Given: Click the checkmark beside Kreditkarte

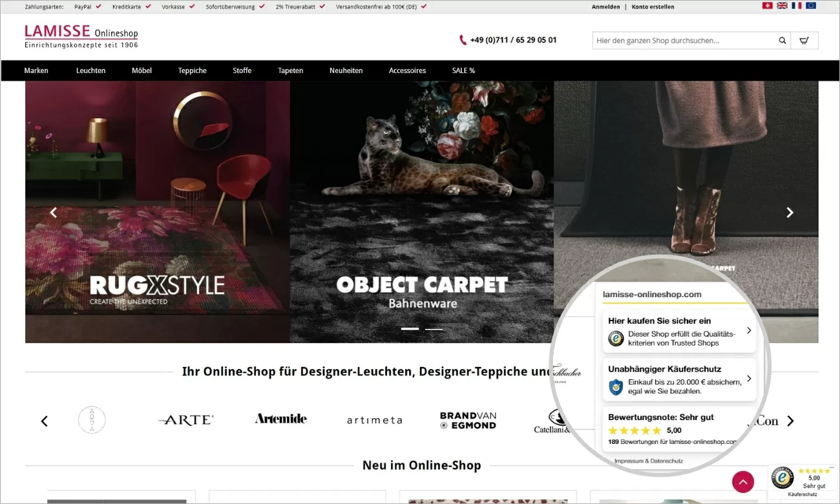Looking at the screenshot, I should click(149, 6).
